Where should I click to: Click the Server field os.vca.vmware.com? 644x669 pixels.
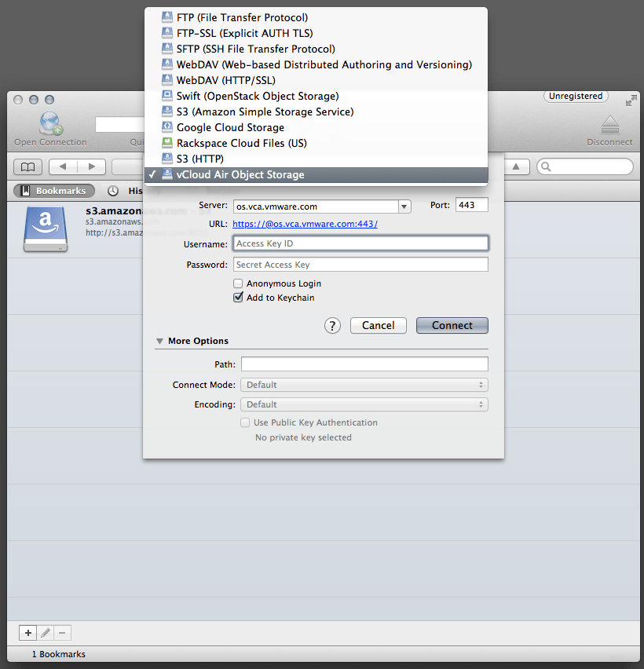click(316, 207)
